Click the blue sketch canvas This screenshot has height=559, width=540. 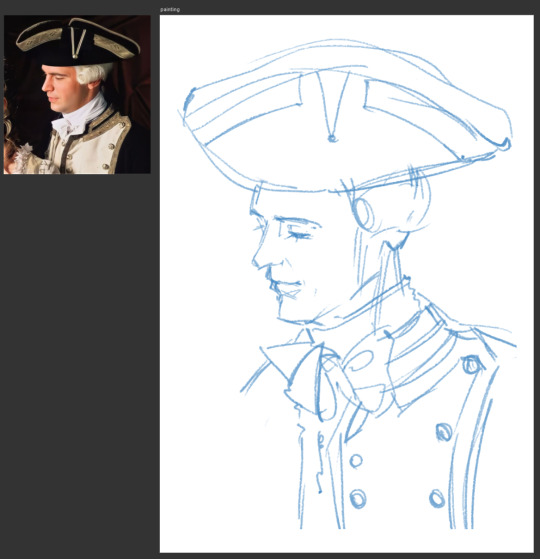(347, 284)
